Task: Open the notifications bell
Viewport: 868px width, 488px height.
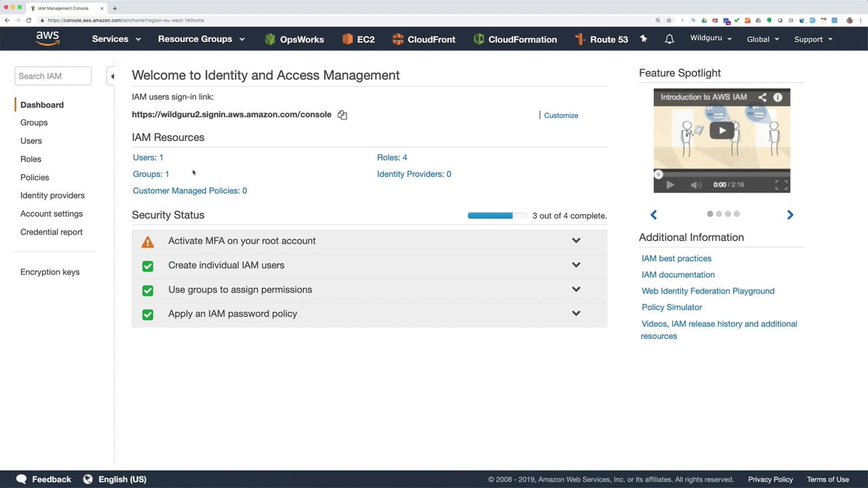Action: pyautogui.click(x=669, y=39)
